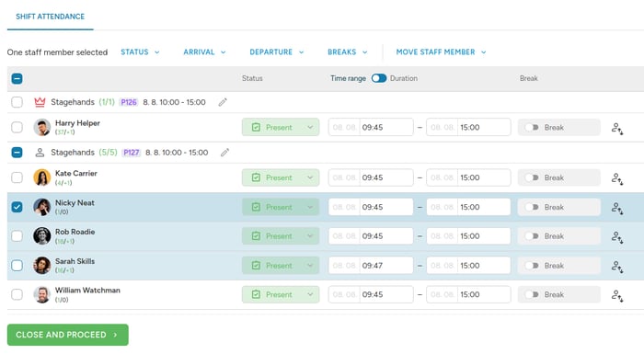Edit Harry Helper's arrival time 09:45
The width and height of the screenshot is (644, 354).
(386, 127)
